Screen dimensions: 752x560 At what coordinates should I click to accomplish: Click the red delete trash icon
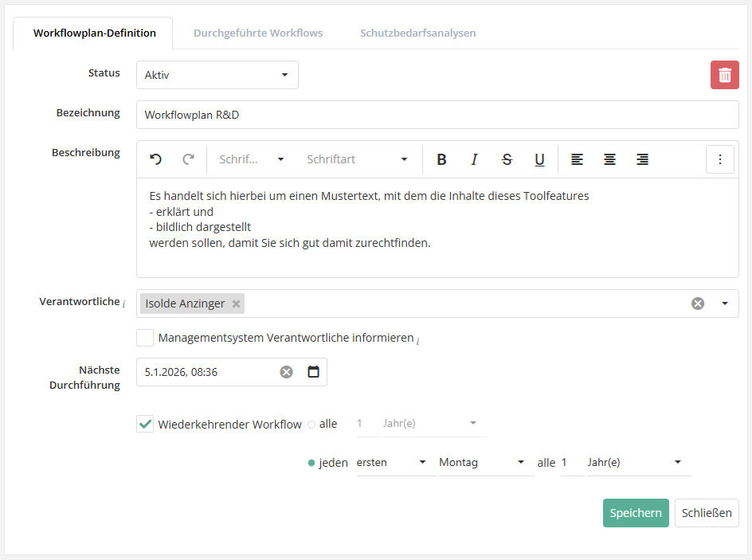pos(724,75)
